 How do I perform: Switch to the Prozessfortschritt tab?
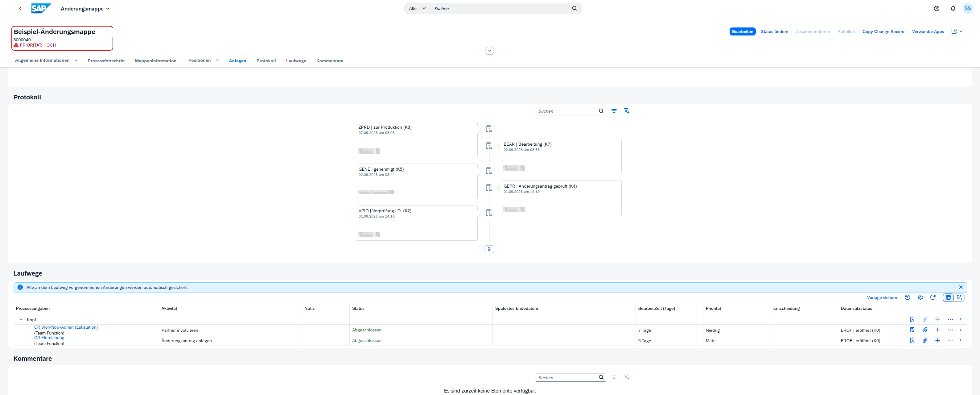click(106, 61)
